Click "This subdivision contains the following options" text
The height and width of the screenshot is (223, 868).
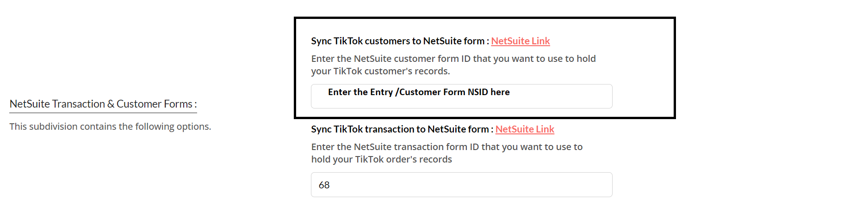[110, 127]
